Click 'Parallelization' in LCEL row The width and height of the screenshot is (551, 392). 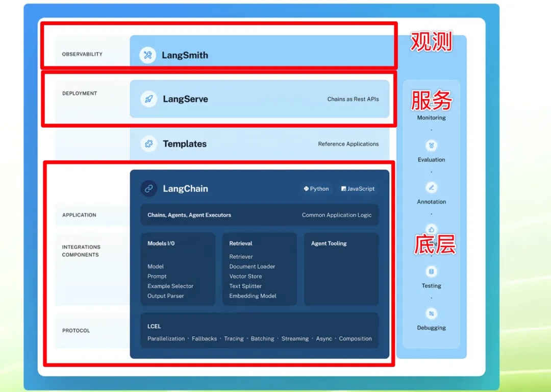pyautogui.click(x=166, y=338)
